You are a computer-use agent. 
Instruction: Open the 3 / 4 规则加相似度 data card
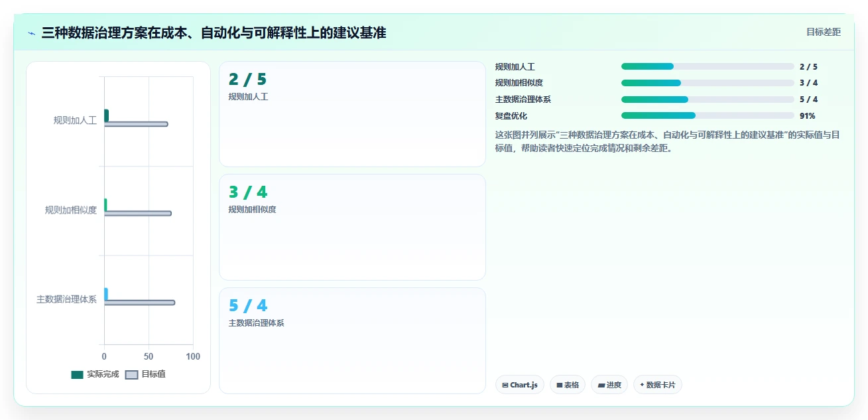(x=352, y=227)
